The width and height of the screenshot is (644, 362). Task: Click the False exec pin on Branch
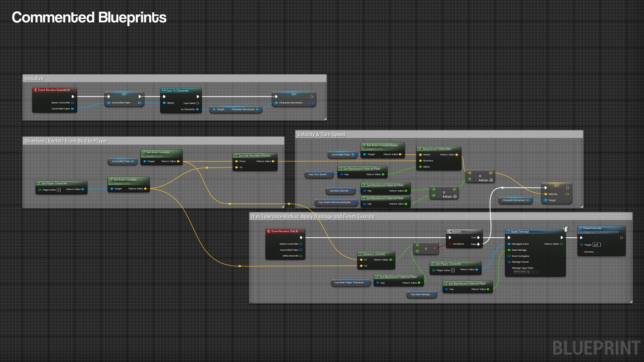click(479, 244)
